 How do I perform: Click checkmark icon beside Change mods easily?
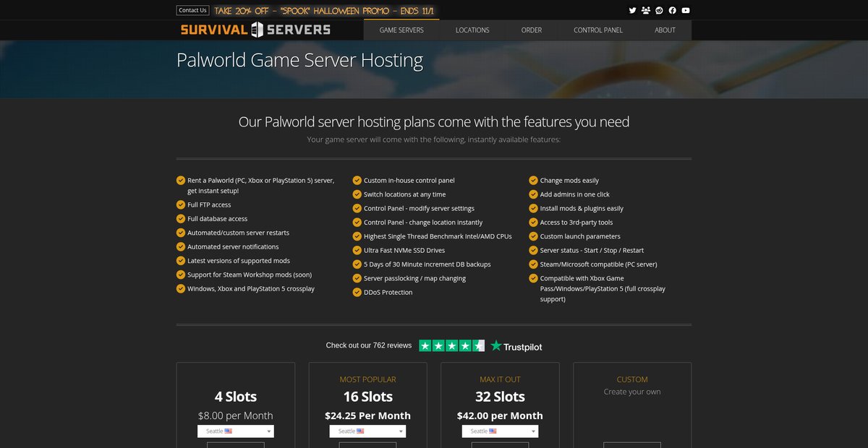coord(534,180)
